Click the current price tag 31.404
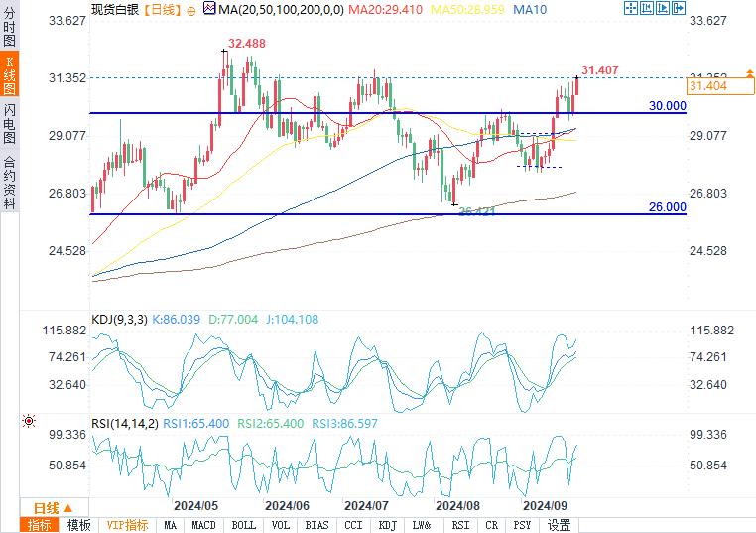Screen dimensions: 756x533 (x=720, y=86)
